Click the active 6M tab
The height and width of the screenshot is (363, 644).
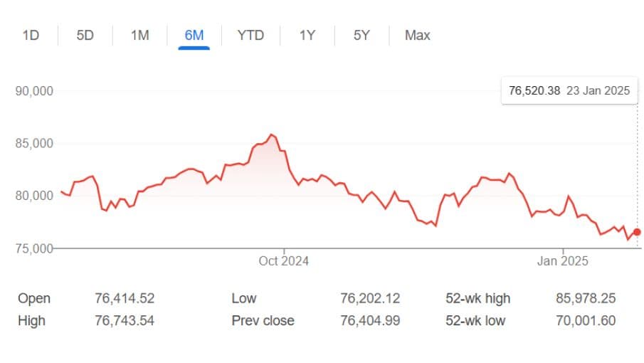(x=194, y=35)
